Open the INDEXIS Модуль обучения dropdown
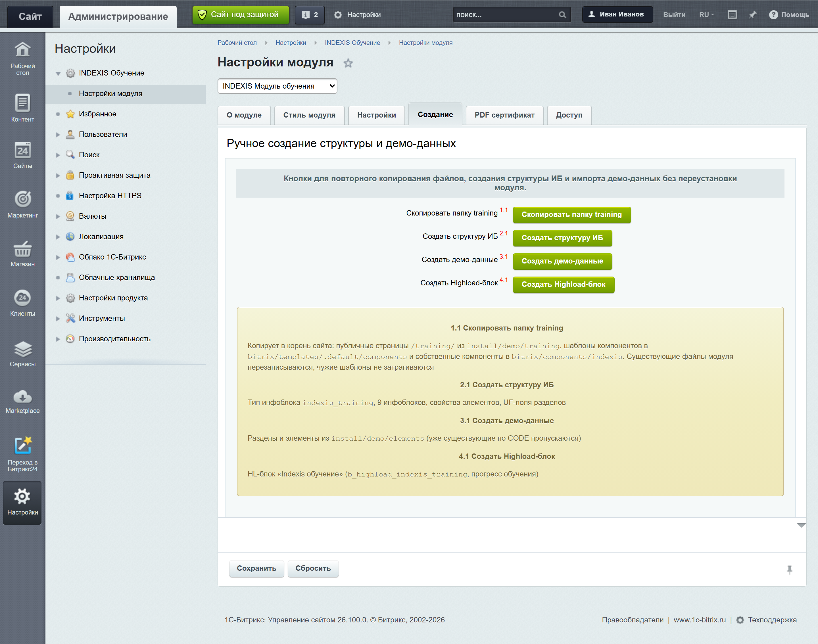This screenshot has width=818, height=644. pos(277,86)
